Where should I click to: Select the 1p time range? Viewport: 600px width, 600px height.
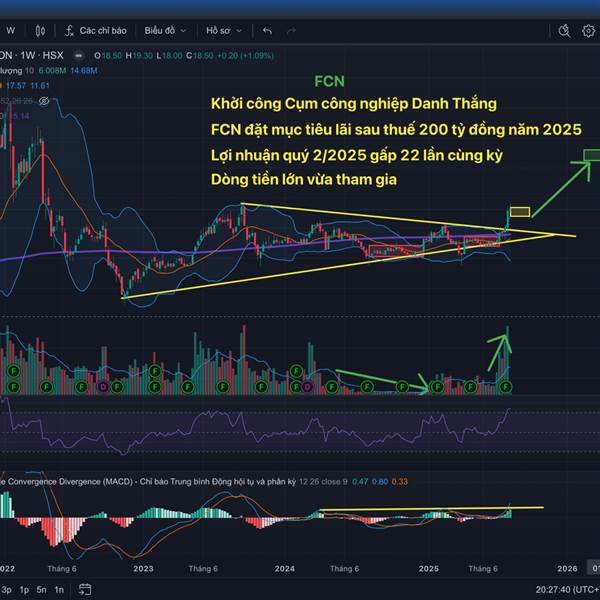click(x=24, y=590)
